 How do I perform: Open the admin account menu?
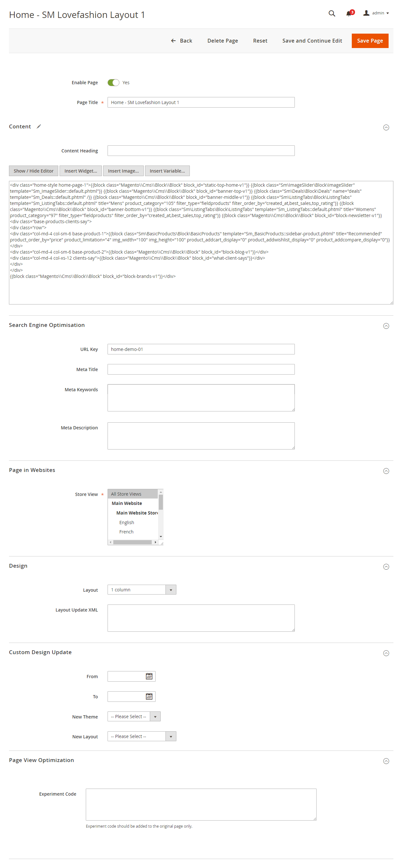pyautogui.click(x=376, y=13)
